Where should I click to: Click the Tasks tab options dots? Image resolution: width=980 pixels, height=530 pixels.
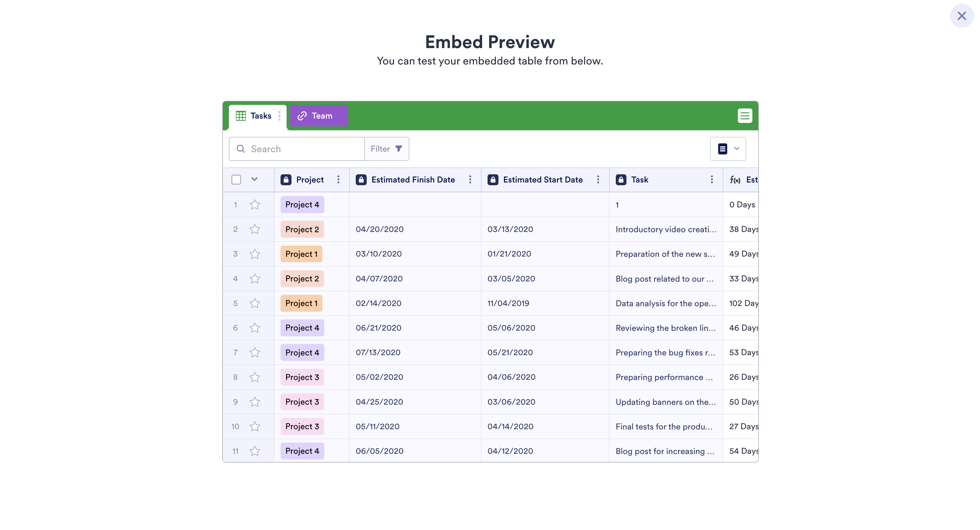[279, 116]
